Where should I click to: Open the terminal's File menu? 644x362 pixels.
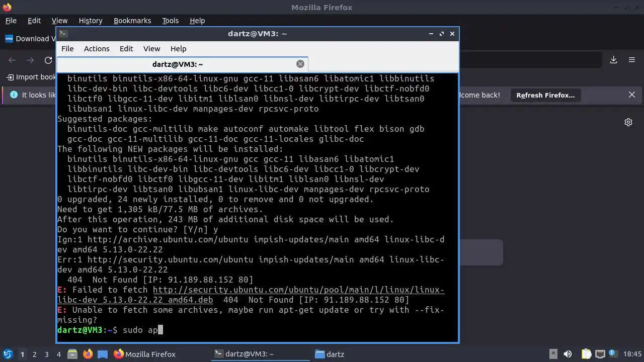pyautogui.click(x=67, y=49)
